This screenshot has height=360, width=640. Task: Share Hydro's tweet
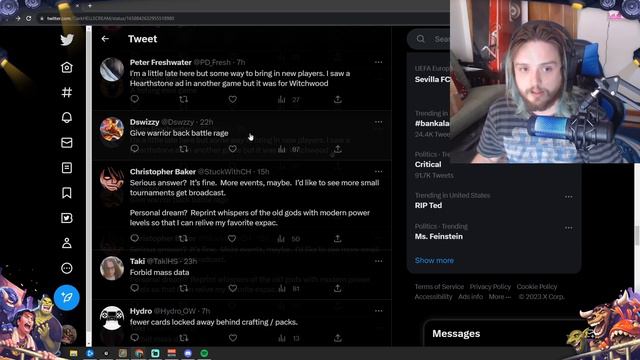(338, 338)
